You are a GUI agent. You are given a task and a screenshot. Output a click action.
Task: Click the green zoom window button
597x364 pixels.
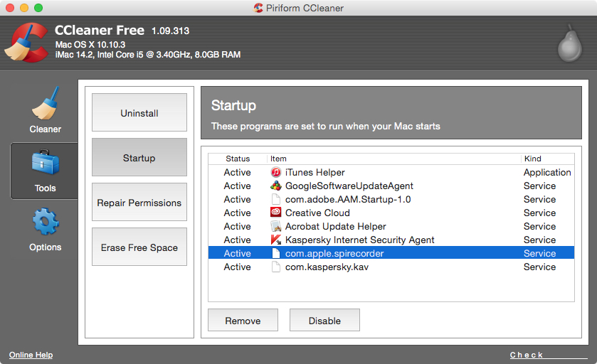coord(38,8)
